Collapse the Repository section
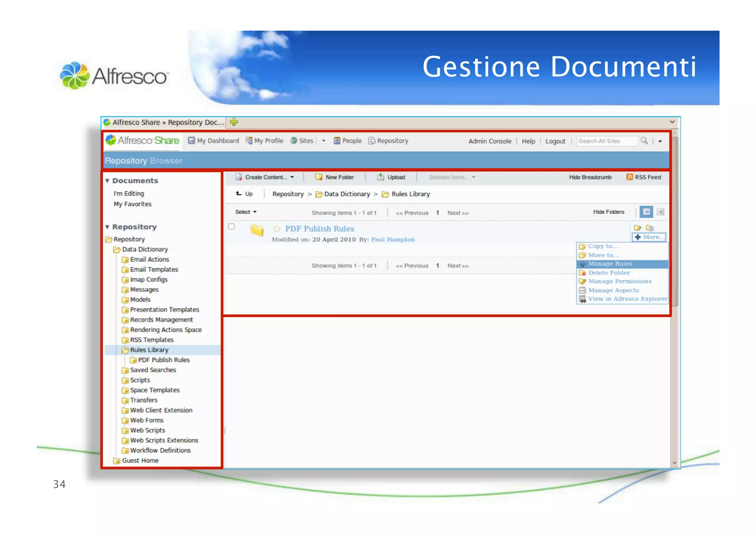The image size is (756, 534). [107, 227]
